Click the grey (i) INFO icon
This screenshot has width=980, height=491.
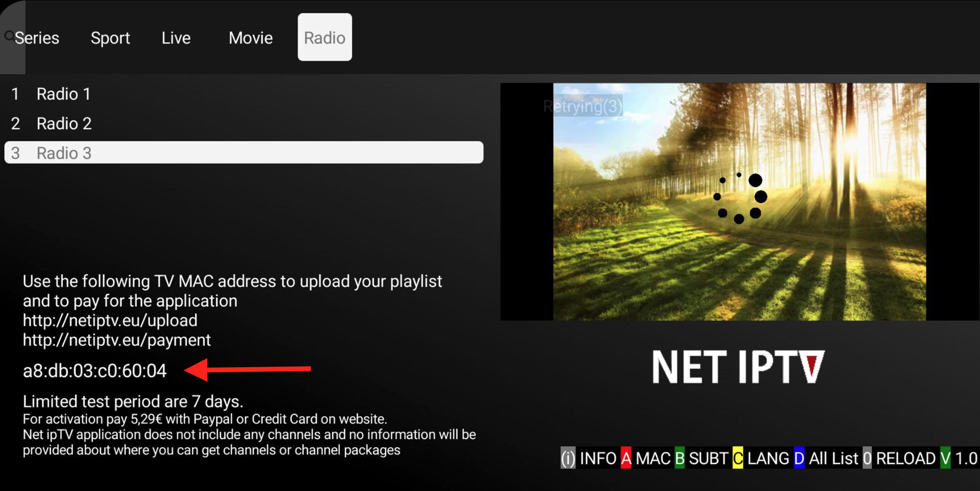click(568, 458)
